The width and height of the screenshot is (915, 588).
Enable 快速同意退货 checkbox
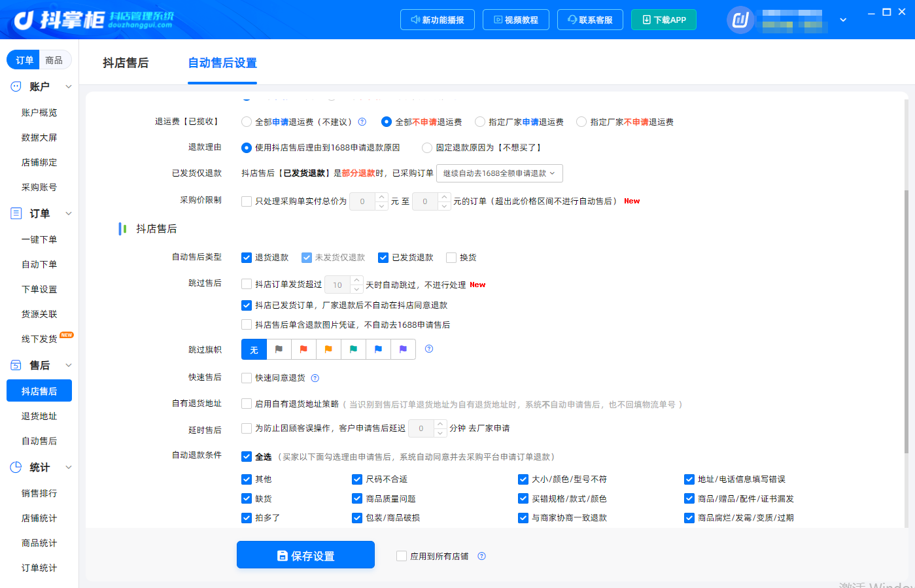coord(247,378)
